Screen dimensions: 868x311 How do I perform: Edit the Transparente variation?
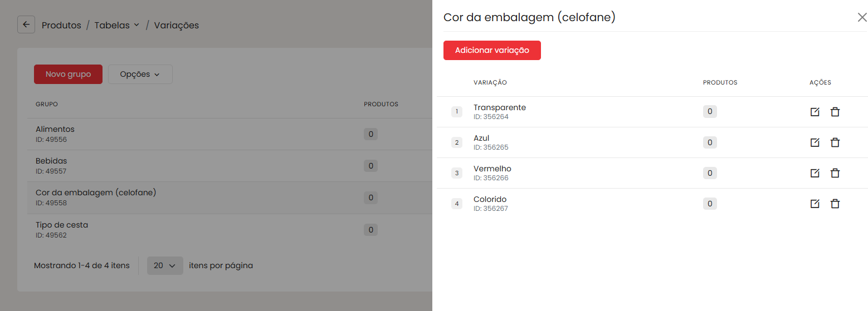pyautogui.click(x=815, y=112)
